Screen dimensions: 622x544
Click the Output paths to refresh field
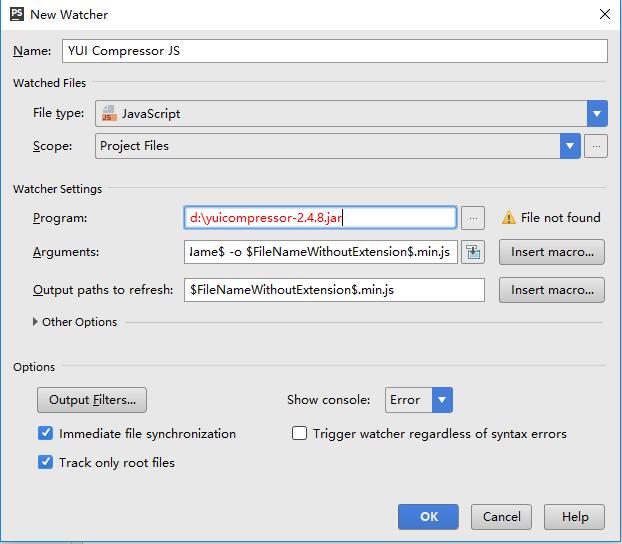[334, 290]
